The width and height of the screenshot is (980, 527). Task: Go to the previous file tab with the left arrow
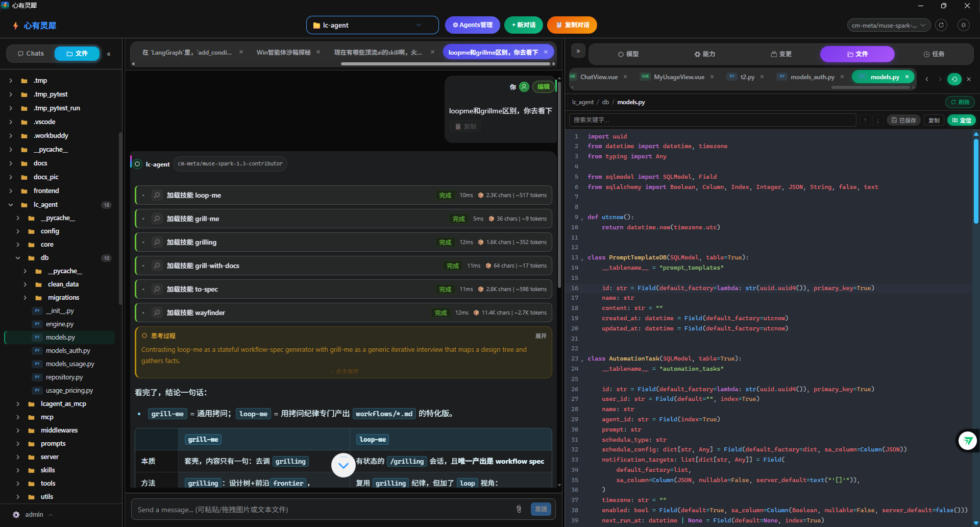(927, 79)
